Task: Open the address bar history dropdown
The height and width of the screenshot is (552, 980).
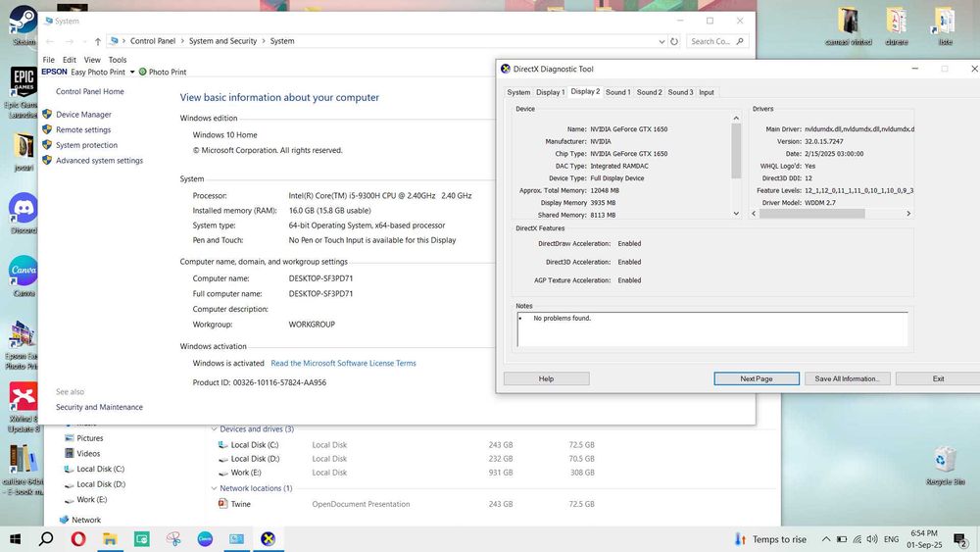Action: tap(661, 41)
